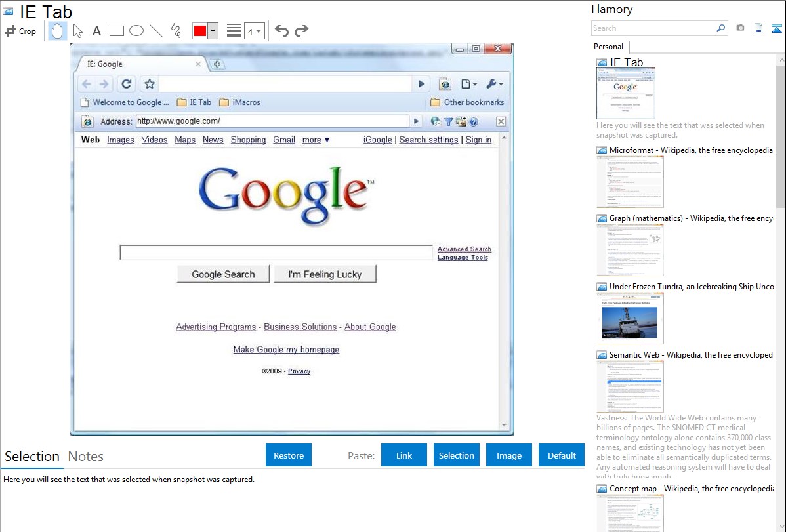Open the Semantic Web snapshot title
Viewport: 786px width, 532px height.
point(691,354)
